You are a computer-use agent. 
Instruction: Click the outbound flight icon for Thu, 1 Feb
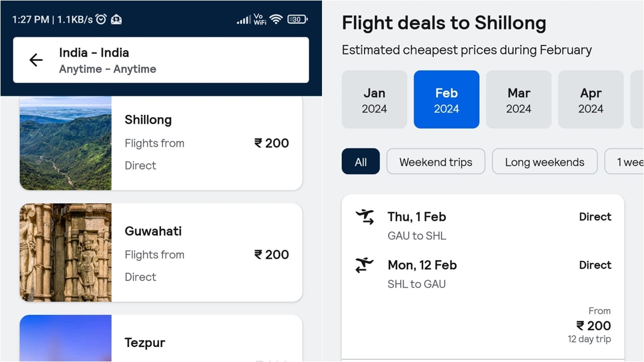pyautogui.click(x=365, y=217)
